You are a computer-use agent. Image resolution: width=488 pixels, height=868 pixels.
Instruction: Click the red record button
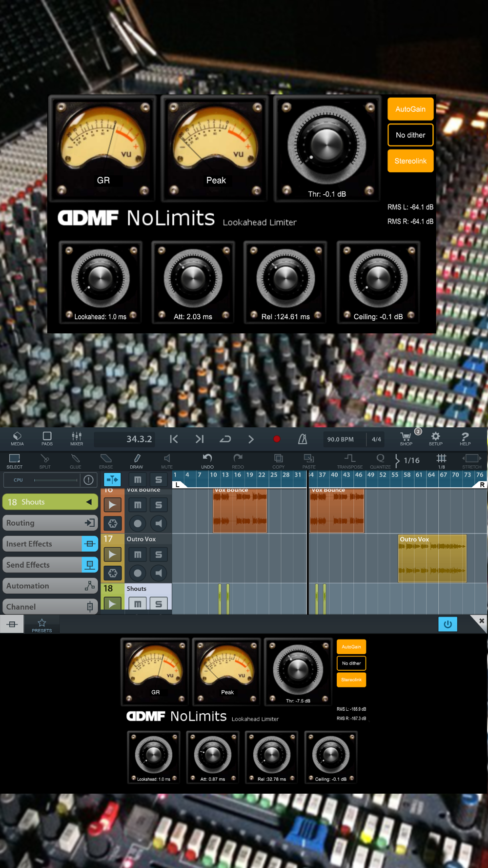click(x=277, y=439)
